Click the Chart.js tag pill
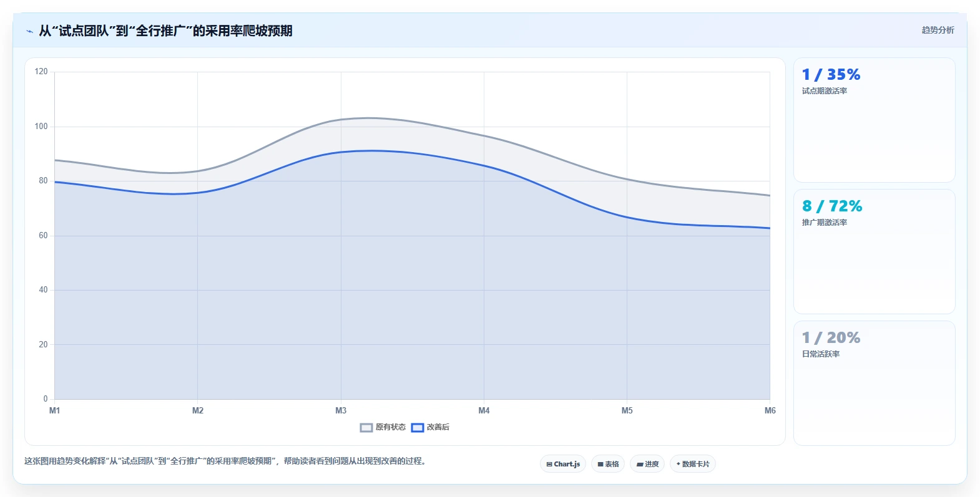 (563, 464)
